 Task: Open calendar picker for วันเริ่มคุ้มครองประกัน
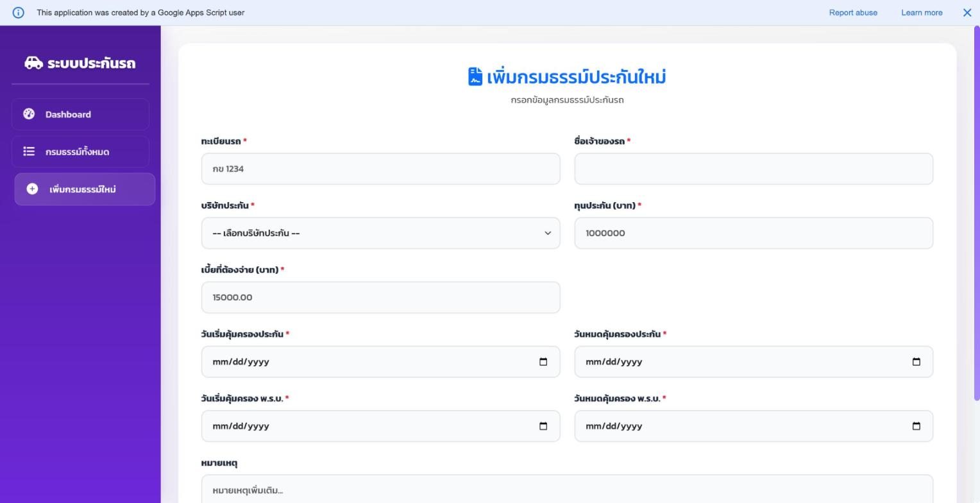(x=543, y=362)
